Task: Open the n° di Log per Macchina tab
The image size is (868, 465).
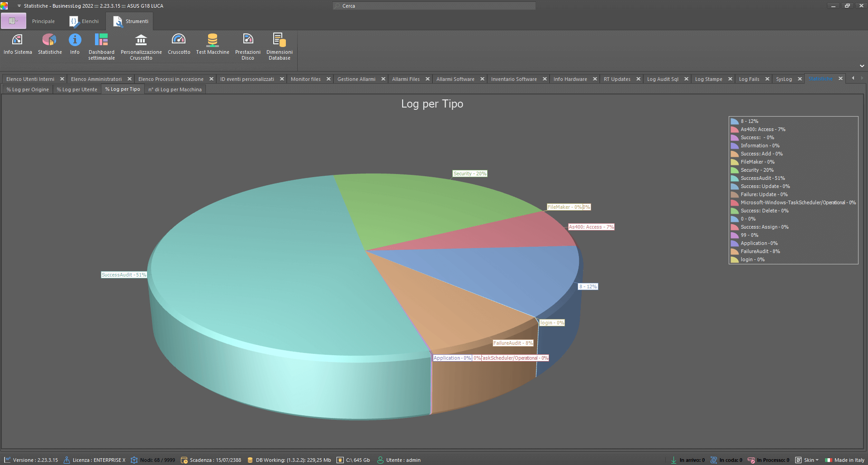Action: point(175,89)
